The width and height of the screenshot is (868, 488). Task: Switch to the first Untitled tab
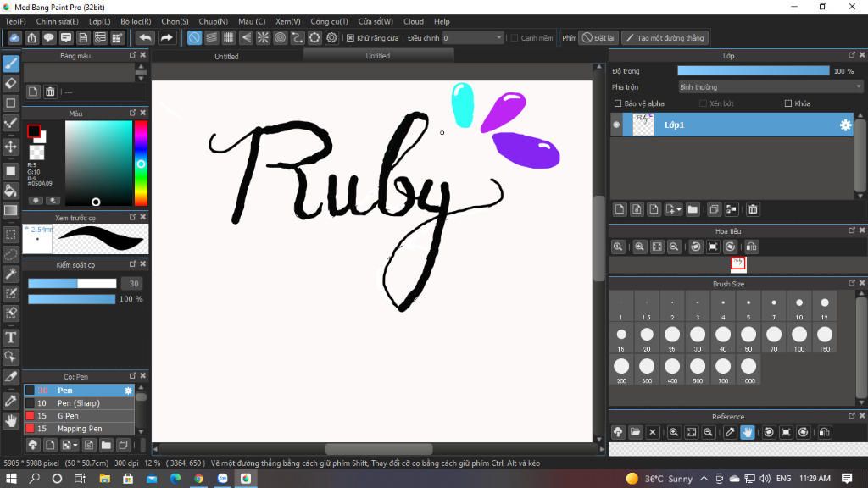[226, 56]
